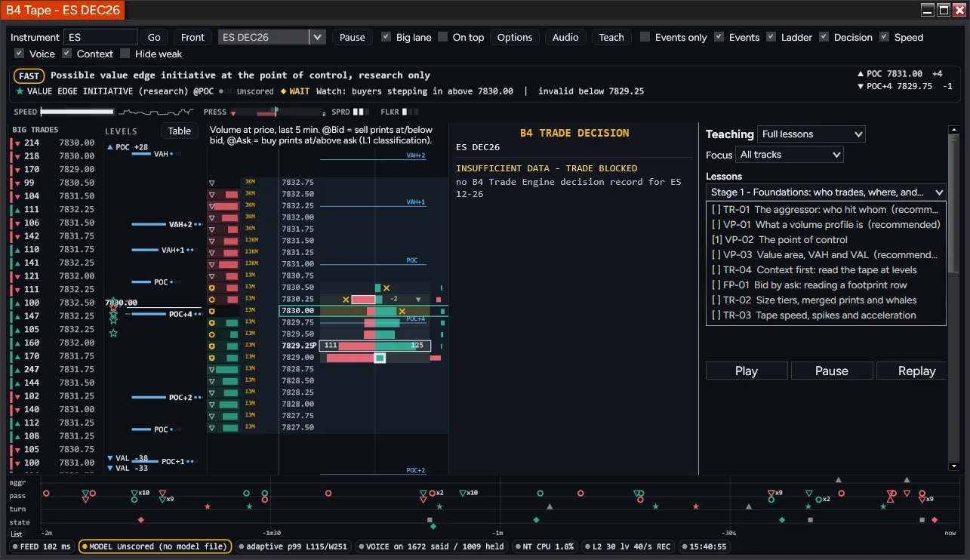Enable the Hide weak checkbox
Screen dimensions: 970x560
[x=125, y=54]
